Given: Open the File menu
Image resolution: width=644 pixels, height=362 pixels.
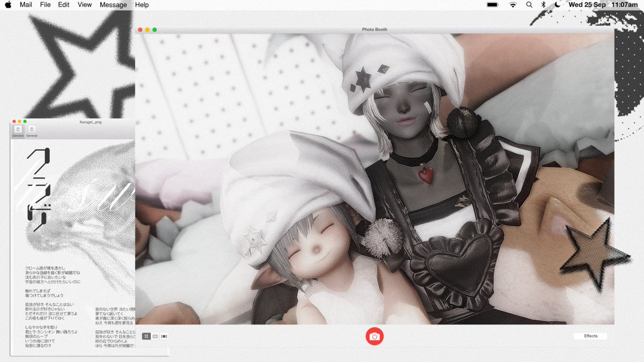Looking at the screenshot, I should [x=45, y=5].
